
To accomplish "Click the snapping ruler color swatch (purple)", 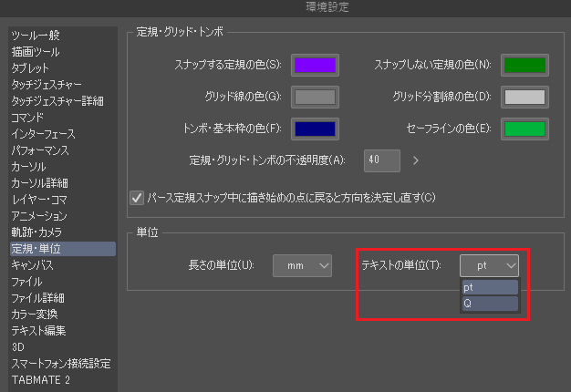I will coord(315,65).
